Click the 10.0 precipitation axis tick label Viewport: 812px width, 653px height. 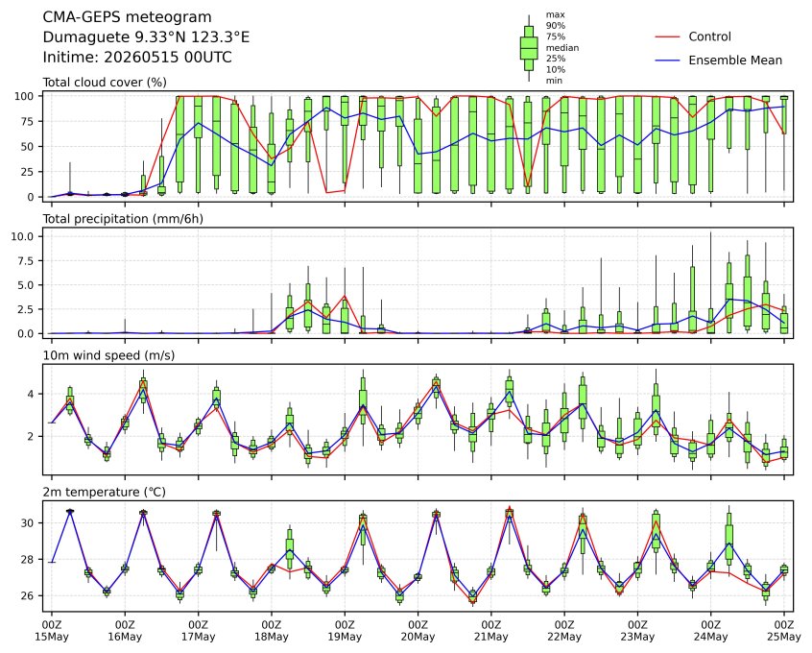pyautogui.click(x=22, y=236)
